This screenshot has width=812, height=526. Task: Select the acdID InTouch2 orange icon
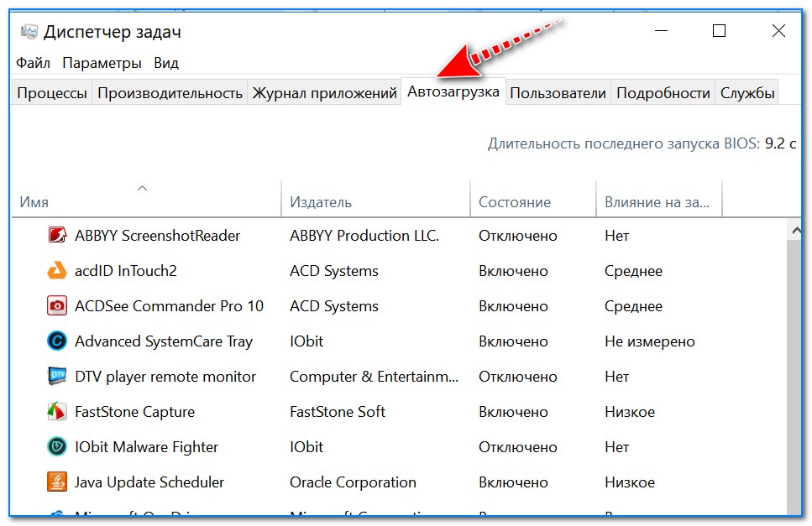tap(57, 270)
